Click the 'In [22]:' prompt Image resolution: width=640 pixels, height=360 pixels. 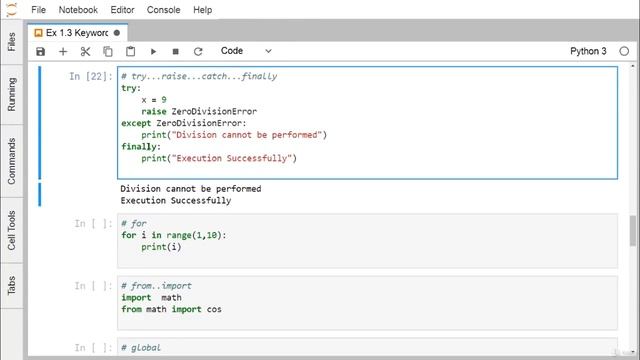pyautogui.click(x=91, y=76)
